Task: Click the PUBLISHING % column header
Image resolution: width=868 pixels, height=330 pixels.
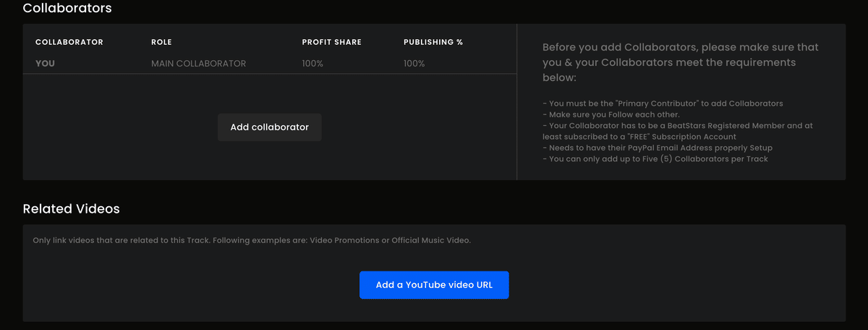Action: tap(433, 42)
